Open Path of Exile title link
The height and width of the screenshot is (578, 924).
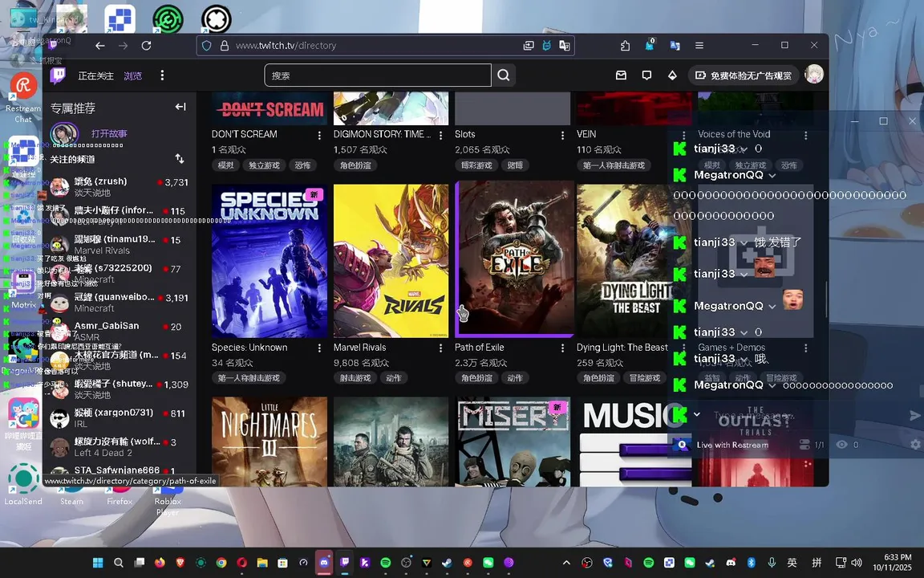click(479, 348)
